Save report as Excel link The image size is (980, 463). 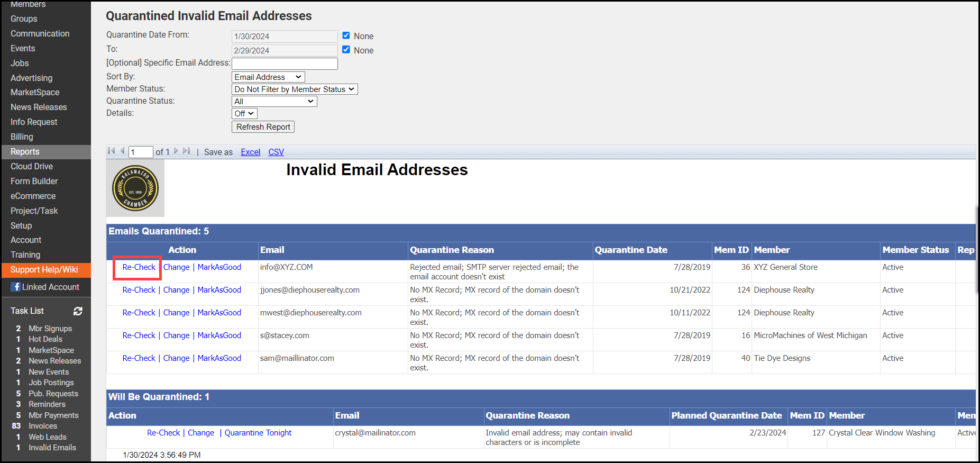coord(250,152)
